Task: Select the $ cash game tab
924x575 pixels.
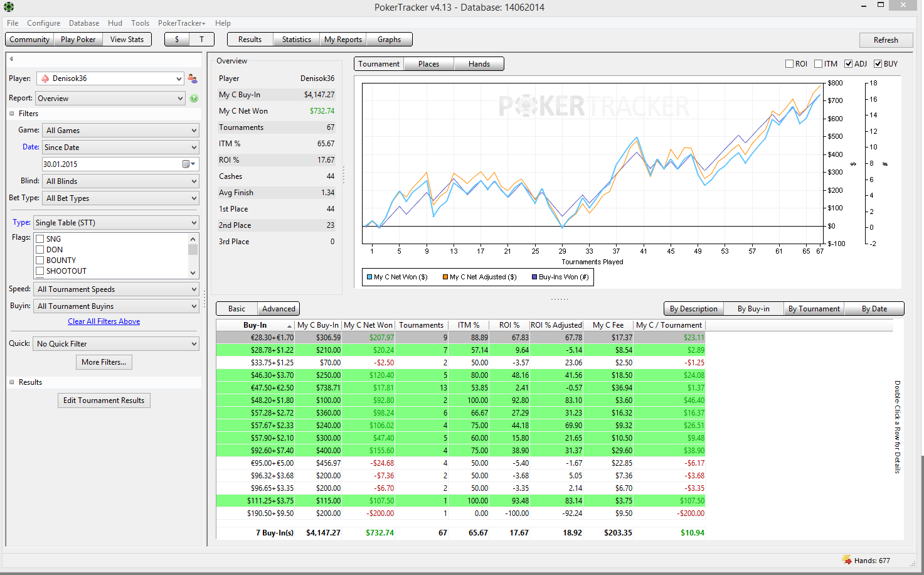Action: (177, 40)
